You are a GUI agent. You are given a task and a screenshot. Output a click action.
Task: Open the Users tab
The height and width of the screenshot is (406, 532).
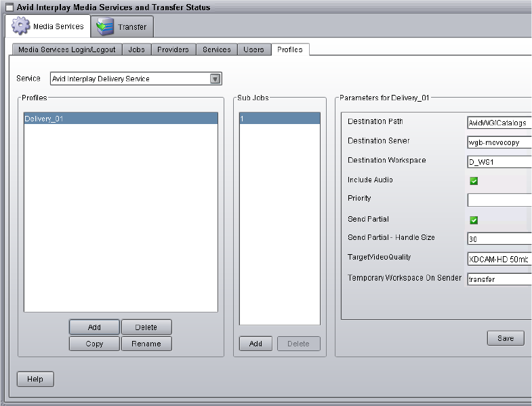point(253,49)
